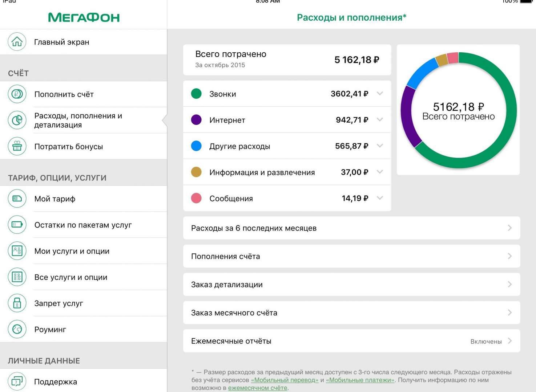536x392 pixels.
Task: Tap chevron of Заказ месячного счёта
Action: 510,313
